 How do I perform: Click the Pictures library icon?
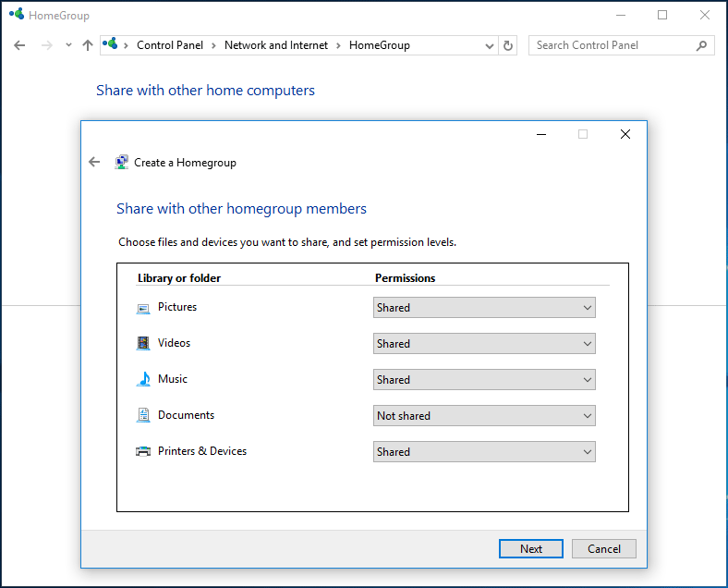(143, 309)
